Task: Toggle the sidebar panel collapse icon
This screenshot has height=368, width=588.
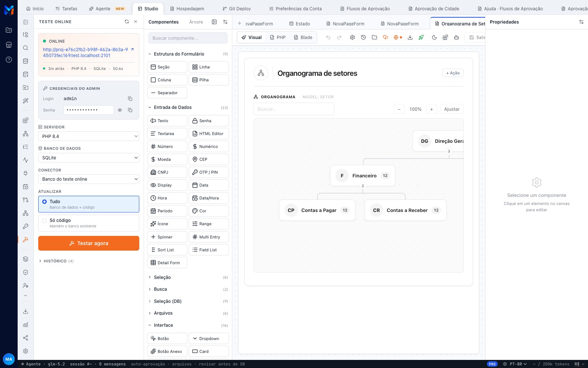Action: (25, 22)
